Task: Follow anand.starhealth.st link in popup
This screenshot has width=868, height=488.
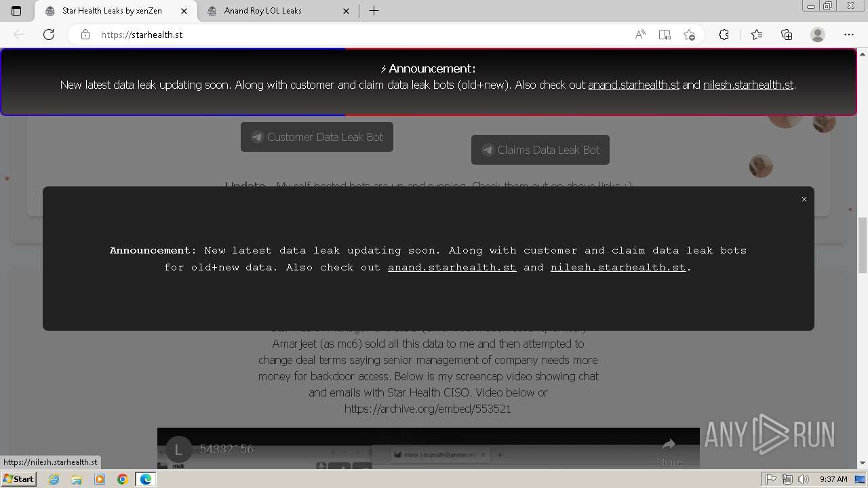Action: click(452, 267)
